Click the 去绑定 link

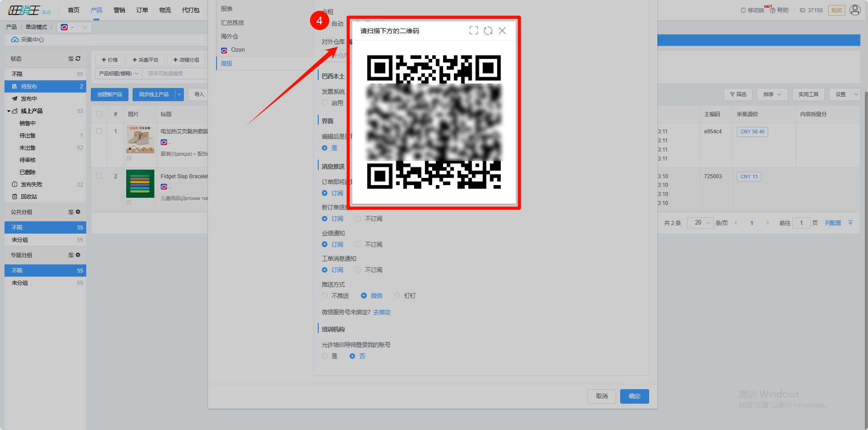(x=382, y=312)
